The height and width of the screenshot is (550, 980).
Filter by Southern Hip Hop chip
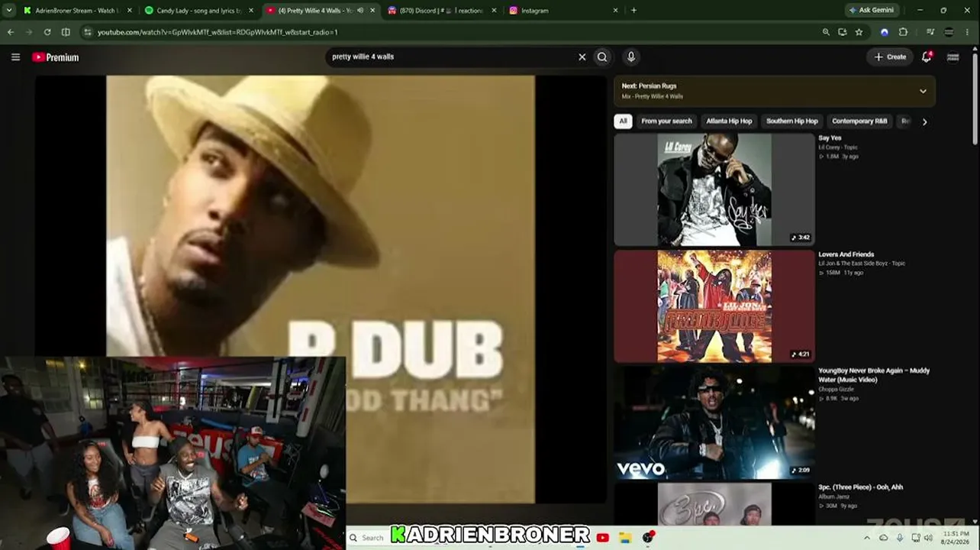pyautogui.click(x=792, y=121)
